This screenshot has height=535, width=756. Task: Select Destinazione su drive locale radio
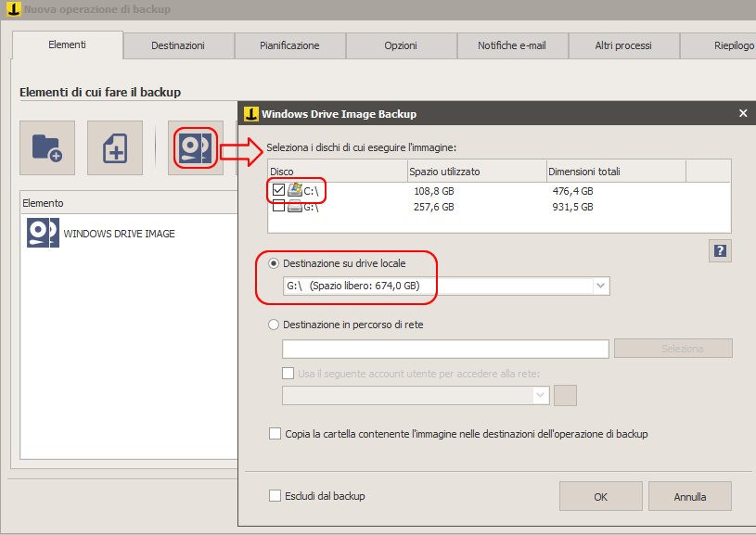pos(274,263)
